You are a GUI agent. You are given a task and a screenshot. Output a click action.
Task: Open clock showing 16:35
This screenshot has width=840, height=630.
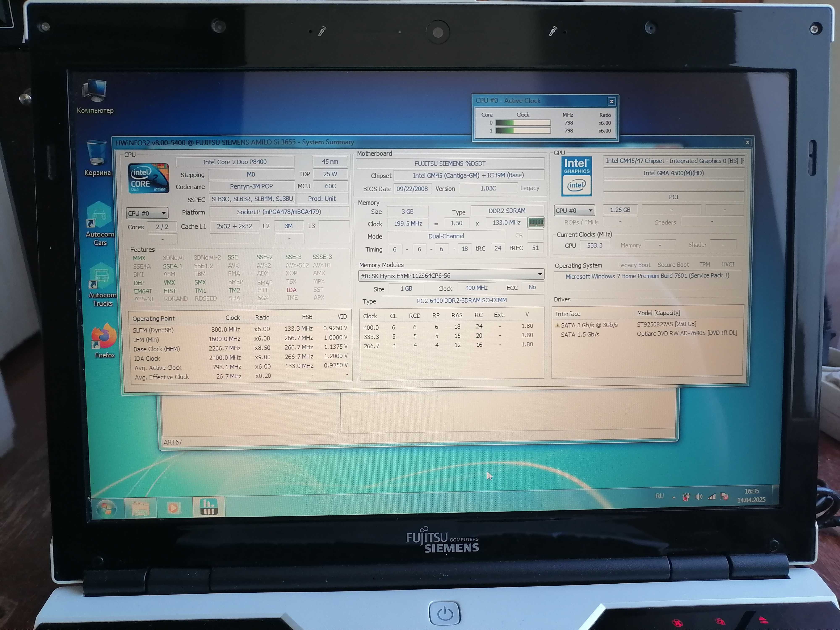tap(751, 496)
